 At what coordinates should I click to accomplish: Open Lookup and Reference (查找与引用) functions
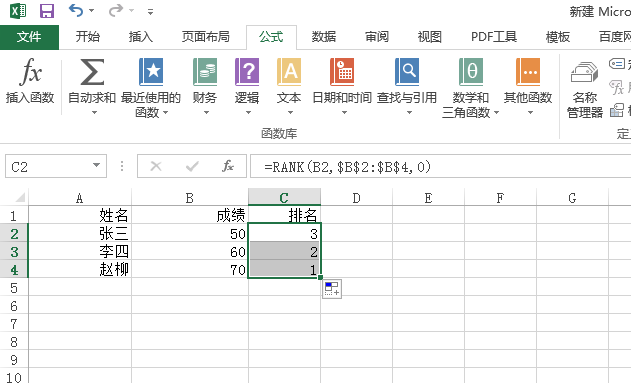tap(407, 86)
